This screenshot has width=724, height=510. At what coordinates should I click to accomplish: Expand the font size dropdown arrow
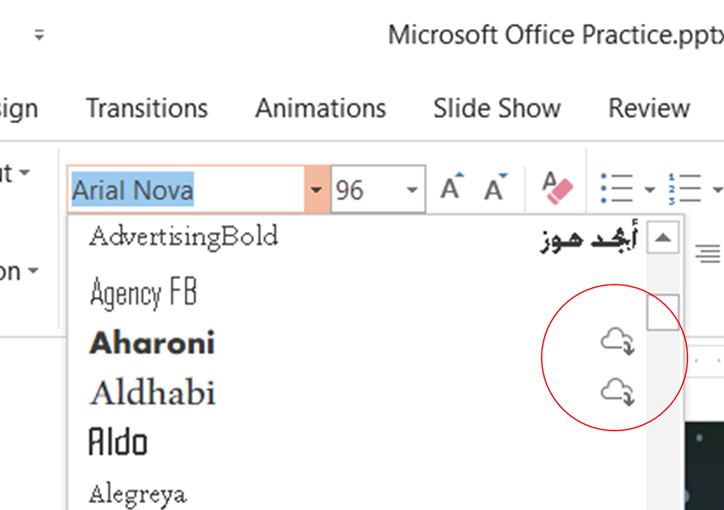tap(412, 189)
